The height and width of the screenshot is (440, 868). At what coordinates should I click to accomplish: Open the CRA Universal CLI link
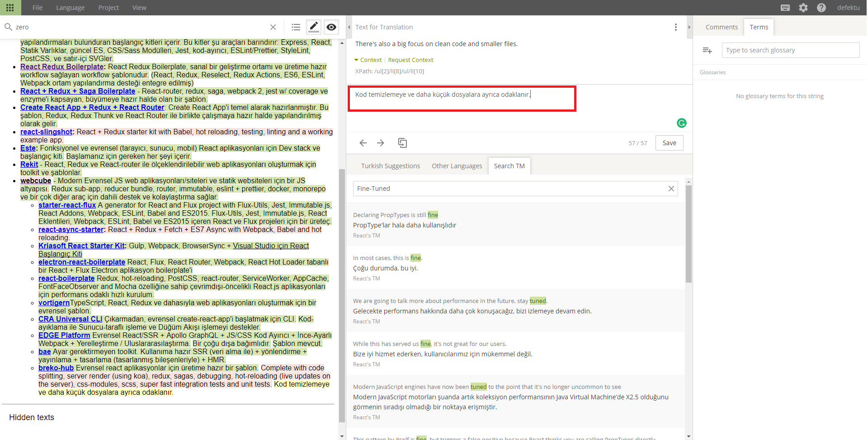coord(71,319)
